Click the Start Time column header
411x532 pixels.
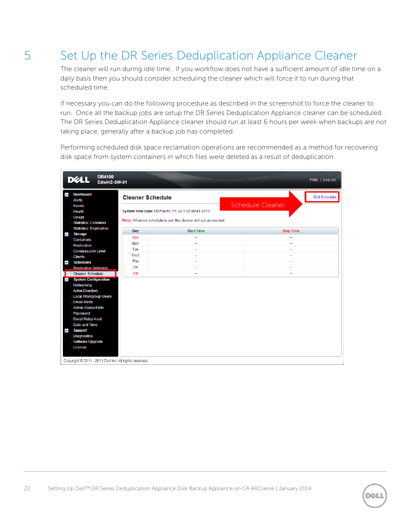(196, 231)
